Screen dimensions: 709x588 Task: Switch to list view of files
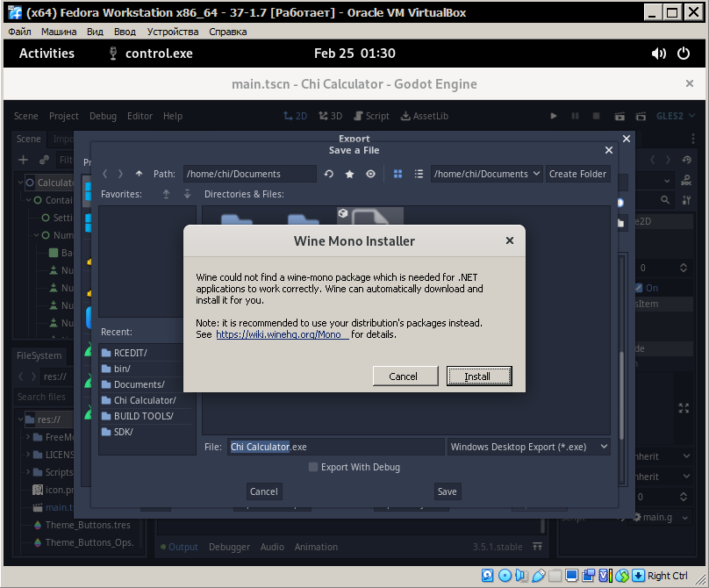(419, 174)
